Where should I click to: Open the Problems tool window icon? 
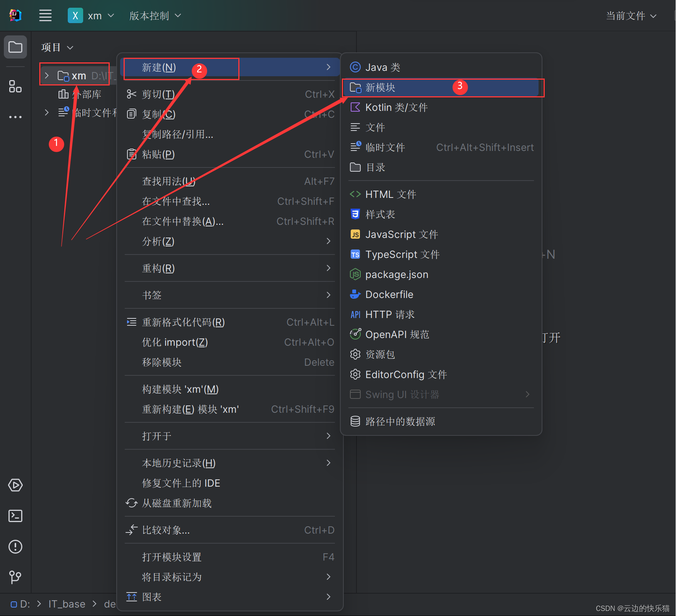[x=15, y=547]
